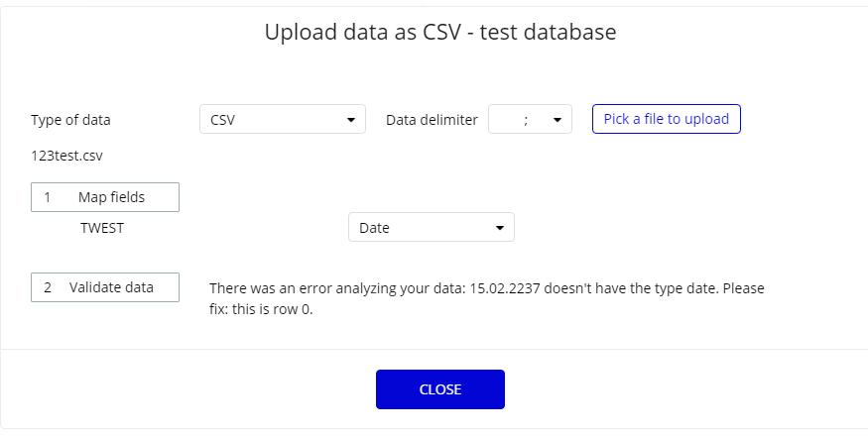Viewport: 868px width, 437px height.
Task: Open the Data delimiter dropdown
Action: [x=530, y=120]
